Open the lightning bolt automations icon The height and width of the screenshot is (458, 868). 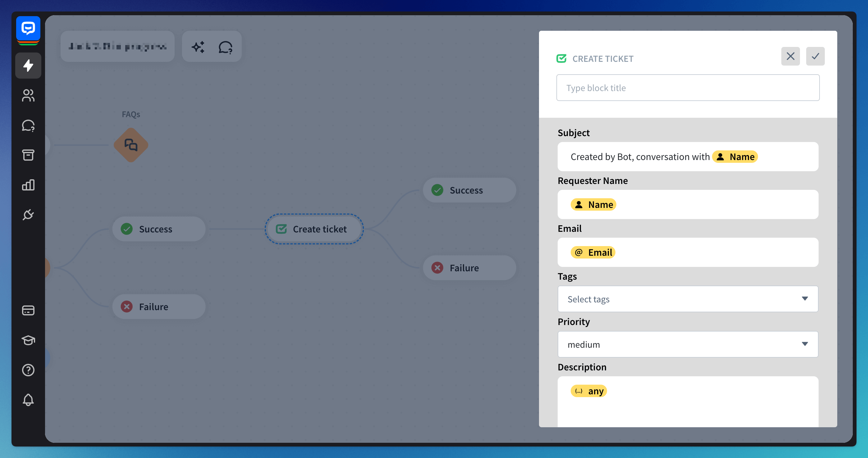(28, 65)
